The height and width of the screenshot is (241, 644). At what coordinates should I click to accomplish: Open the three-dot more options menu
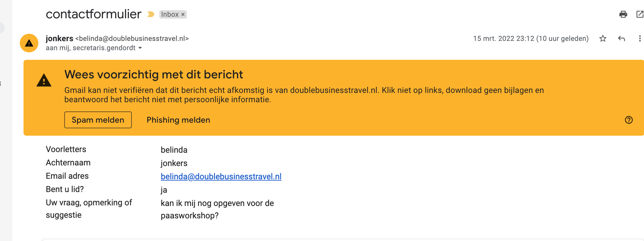[x=640, y=38]
